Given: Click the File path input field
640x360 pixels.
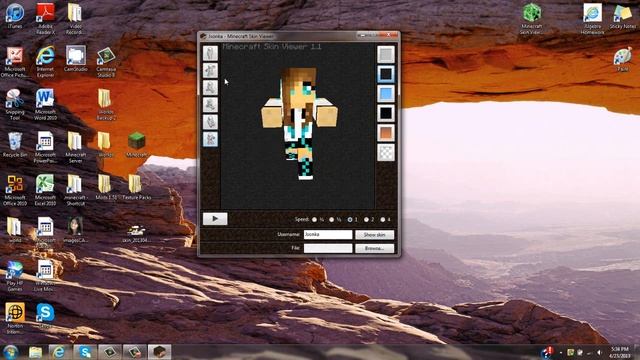Looking at the screenshot, I should (x=328, y=248).
